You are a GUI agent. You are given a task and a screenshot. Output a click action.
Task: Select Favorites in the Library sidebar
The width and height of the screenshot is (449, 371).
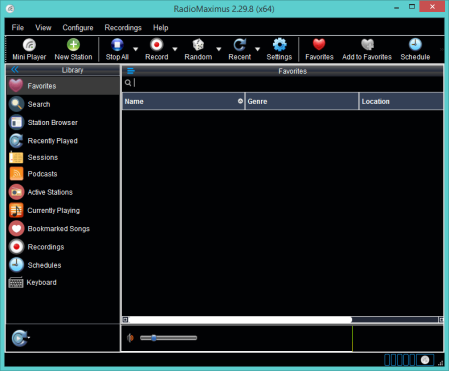63,86
